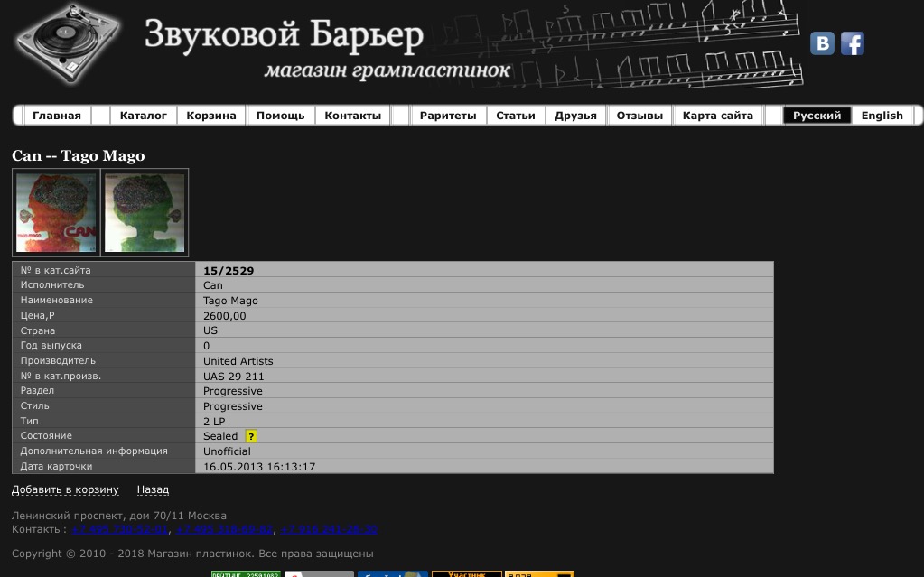Open the Отзывы reviews page

coord(639,116)
